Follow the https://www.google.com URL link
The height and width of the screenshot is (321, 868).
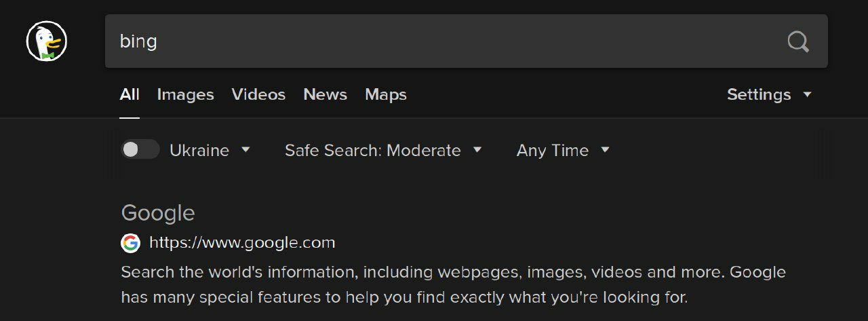click(x=242, y=243)
